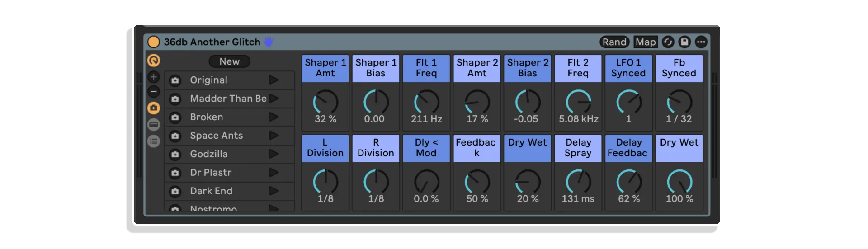Click the 36db Another Glitch device title
Image resolution: width=868 pixels, height=249 pixels.
point(212,42)
